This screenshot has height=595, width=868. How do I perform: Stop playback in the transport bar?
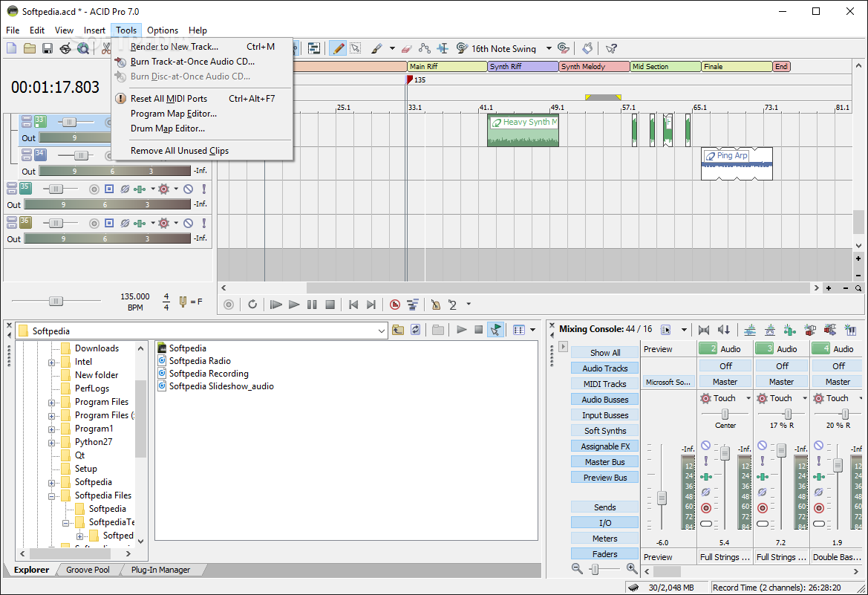point(330,304)
